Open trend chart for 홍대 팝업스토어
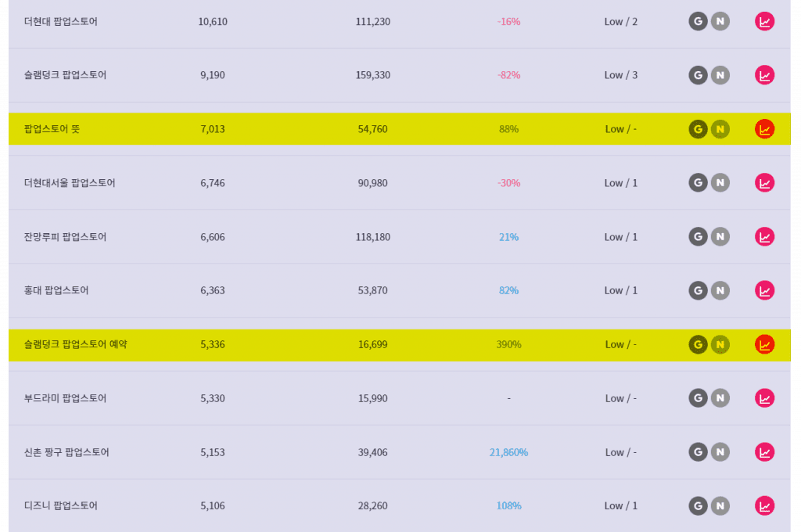The image size is (801, 532). [765, 290]
